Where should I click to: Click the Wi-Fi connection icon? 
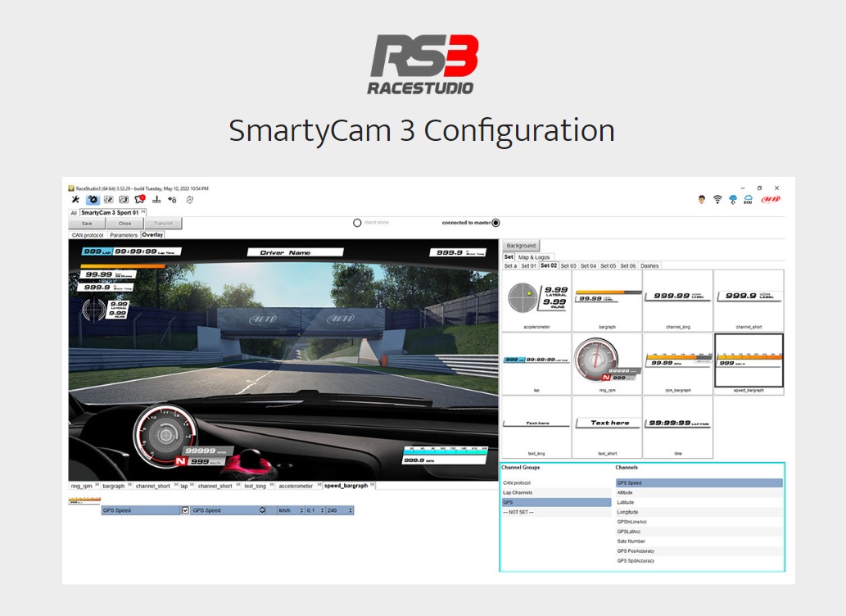point(717,200)
